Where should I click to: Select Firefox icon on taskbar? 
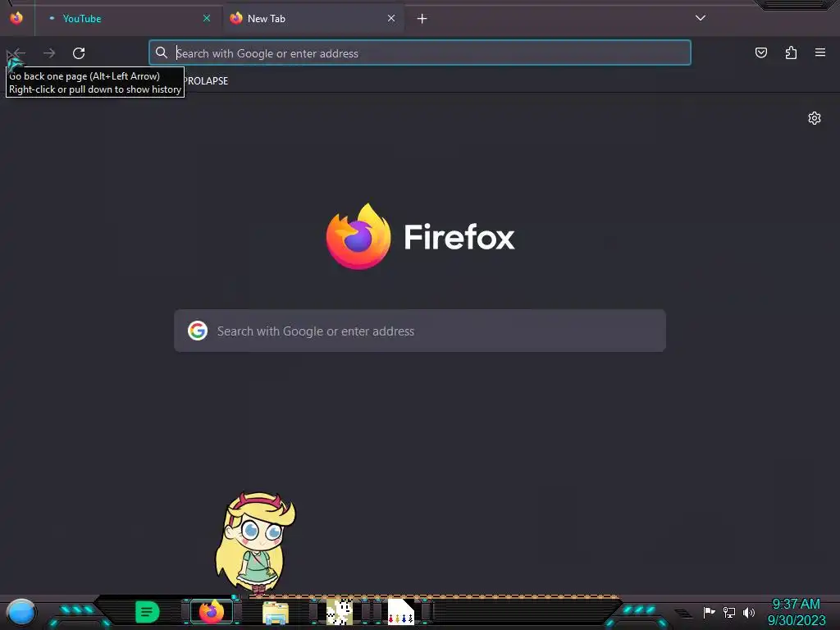pyautogui.click(x=212, y=612)
